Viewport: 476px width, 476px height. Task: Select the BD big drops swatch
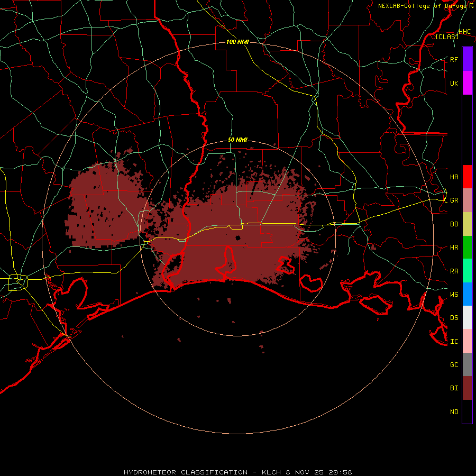pos(467,224)
